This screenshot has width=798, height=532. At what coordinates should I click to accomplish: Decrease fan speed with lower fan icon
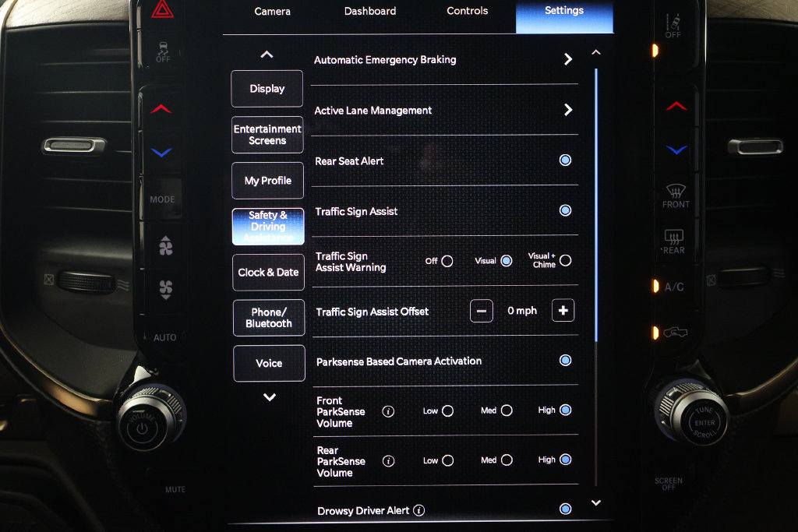[x=166, y=290]
